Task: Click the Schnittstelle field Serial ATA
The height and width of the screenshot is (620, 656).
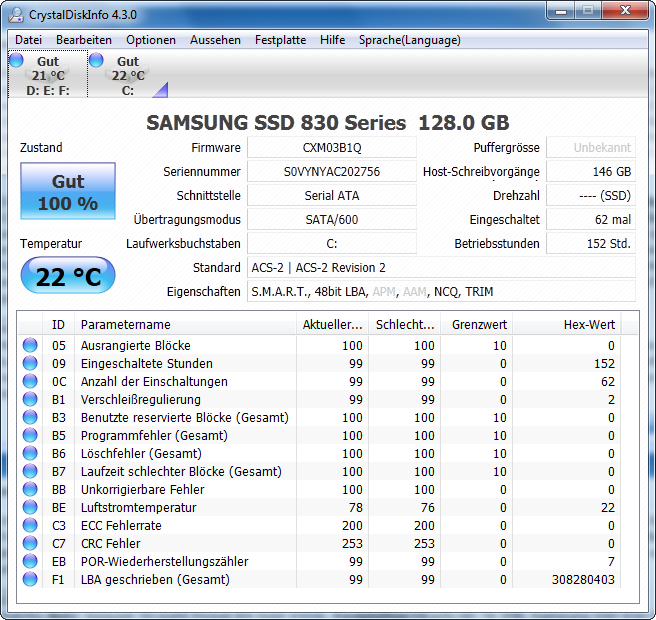Action: tap(332, 195)
